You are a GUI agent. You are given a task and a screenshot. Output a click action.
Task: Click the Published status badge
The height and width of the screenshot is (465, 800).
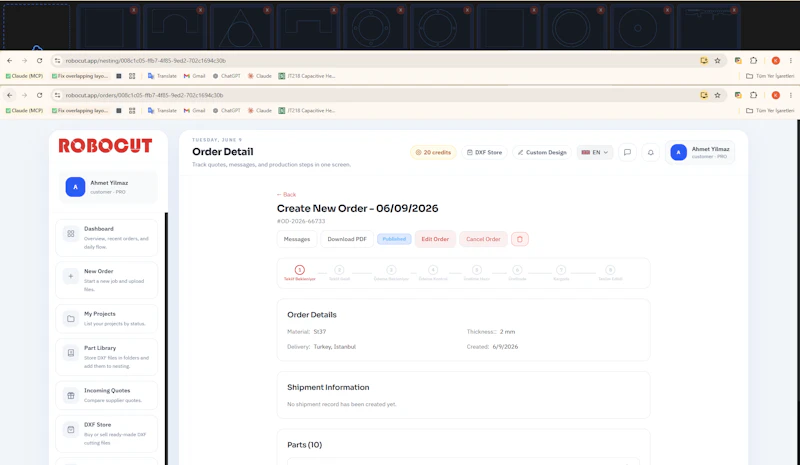click(394, 239)
